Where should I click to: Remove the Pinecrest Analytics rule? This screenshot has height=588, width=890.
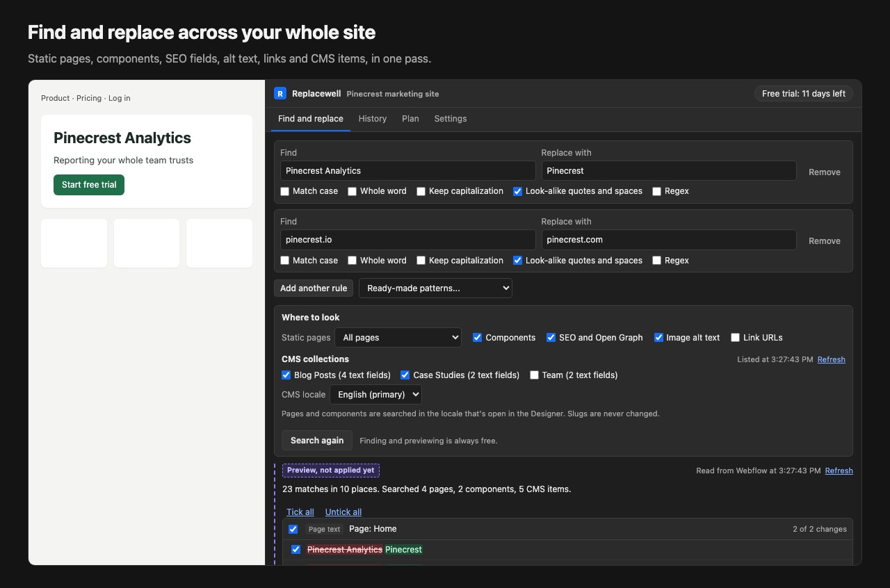[825, 172]
